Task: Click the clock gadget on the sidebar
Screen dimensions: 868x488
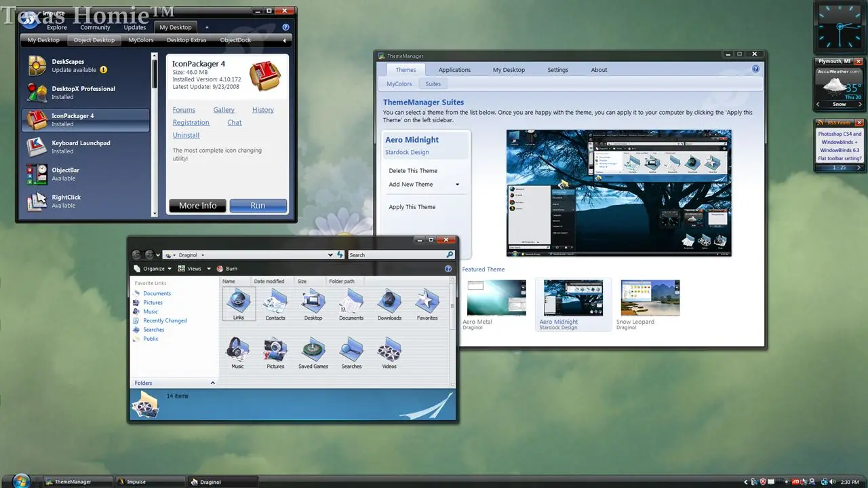Action: [x=840, y=26]
